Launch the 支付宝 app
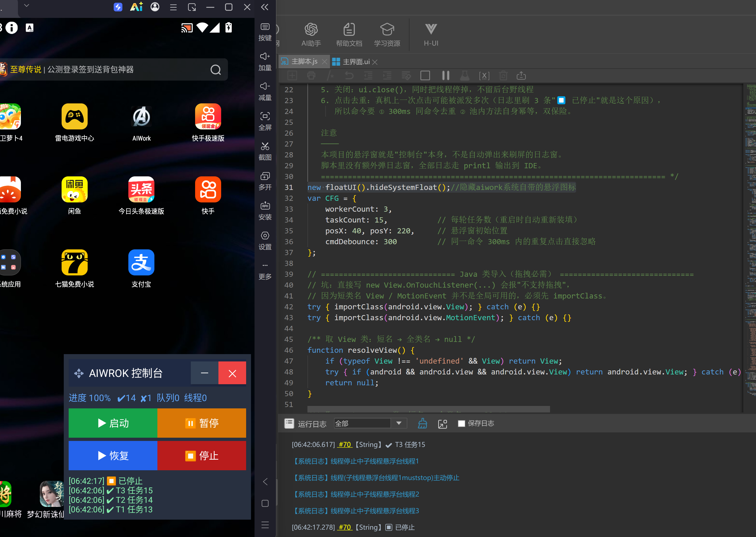The width and height of the screenshot is (756, 537). pyautogui.click(x=141, y=269)
